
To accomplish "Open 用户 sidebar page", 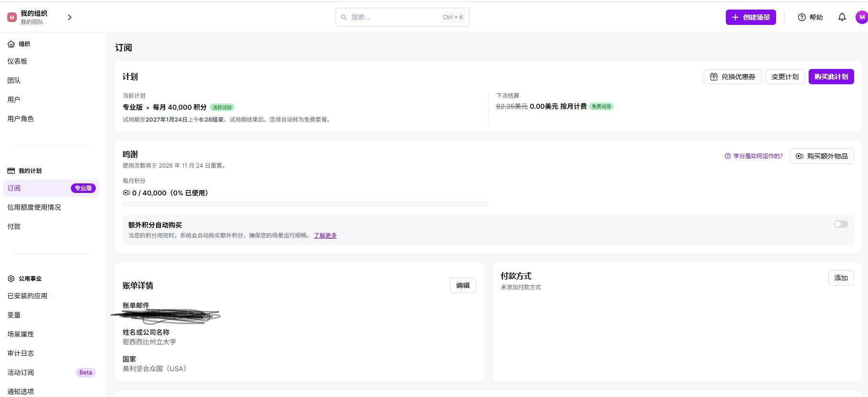I will pos(14,100).
